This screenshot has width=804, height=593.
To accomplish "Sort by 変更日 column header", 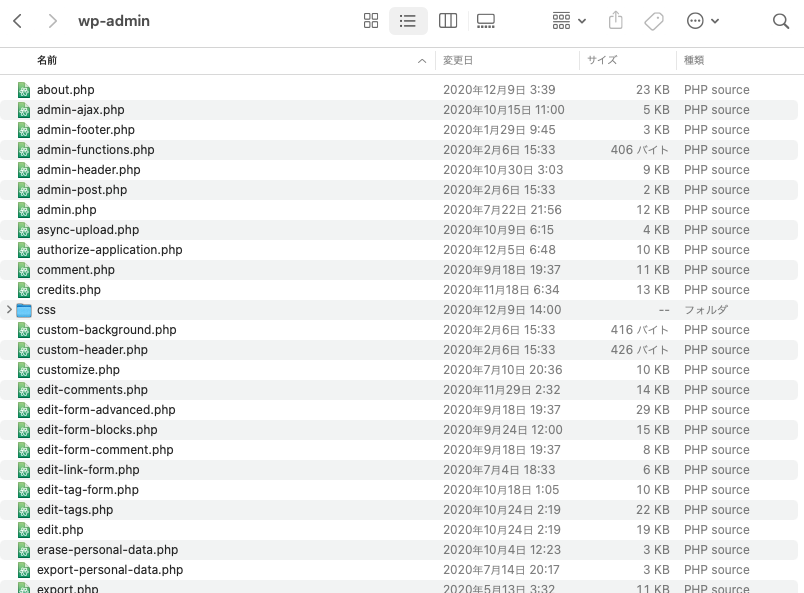I will (x=458, y=61).
